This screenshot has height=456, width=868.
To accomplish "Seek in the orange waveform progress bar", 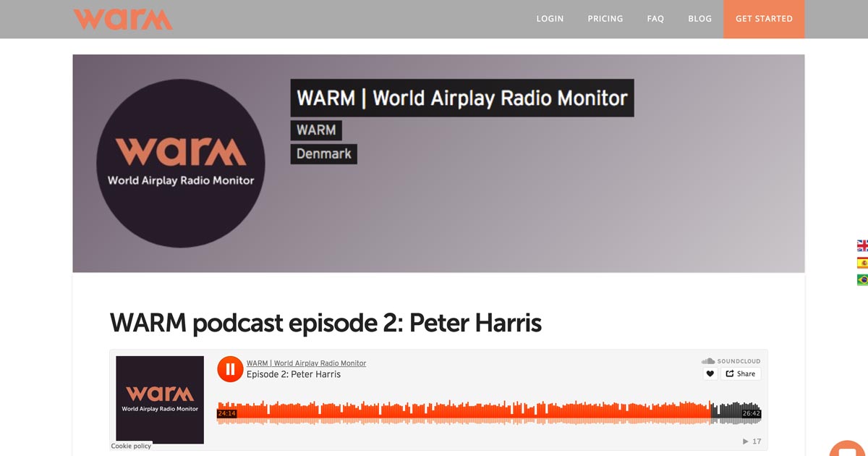I will tap(489, 413).
